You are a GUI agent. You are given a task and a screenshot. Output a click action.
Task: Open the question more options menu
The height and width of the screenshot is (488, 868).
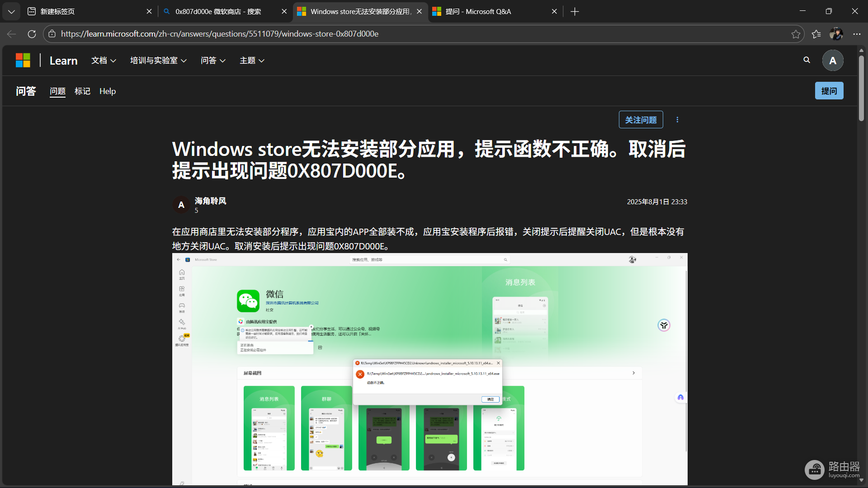tap(677, 120)
